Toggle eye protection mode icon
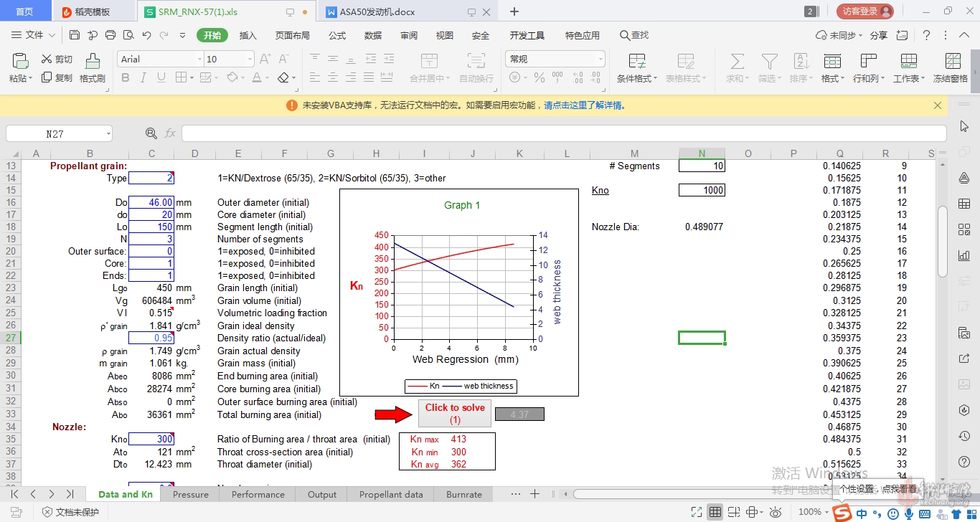The image size is (980, 522). [x=776, y=512]
